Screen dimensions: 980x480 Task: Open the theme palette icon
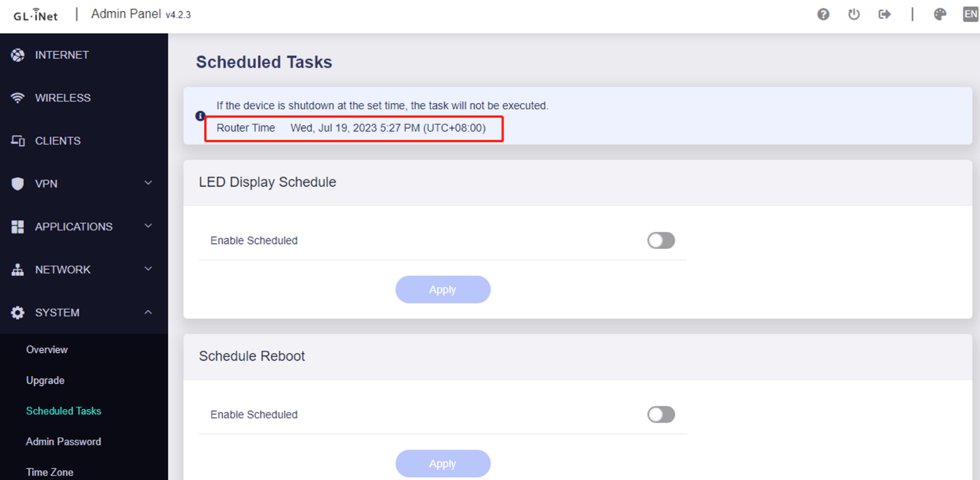(940, 14)
